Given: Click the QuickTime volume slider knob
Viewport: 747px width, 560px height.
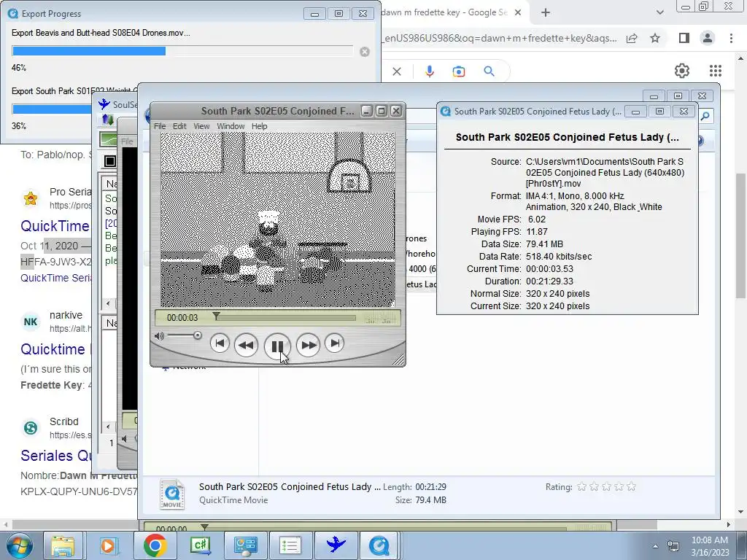Looking at the screenshot, I should 197,335.
